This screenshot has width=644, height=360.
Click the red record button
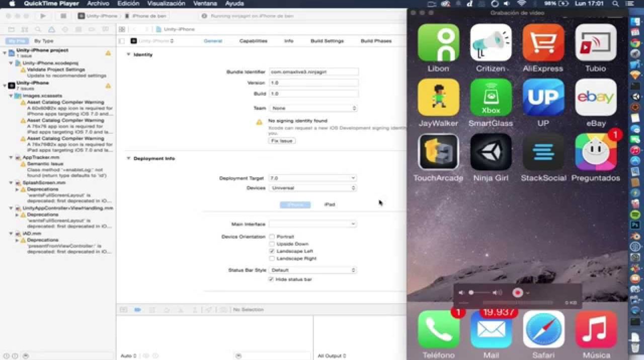coord(517,293)
